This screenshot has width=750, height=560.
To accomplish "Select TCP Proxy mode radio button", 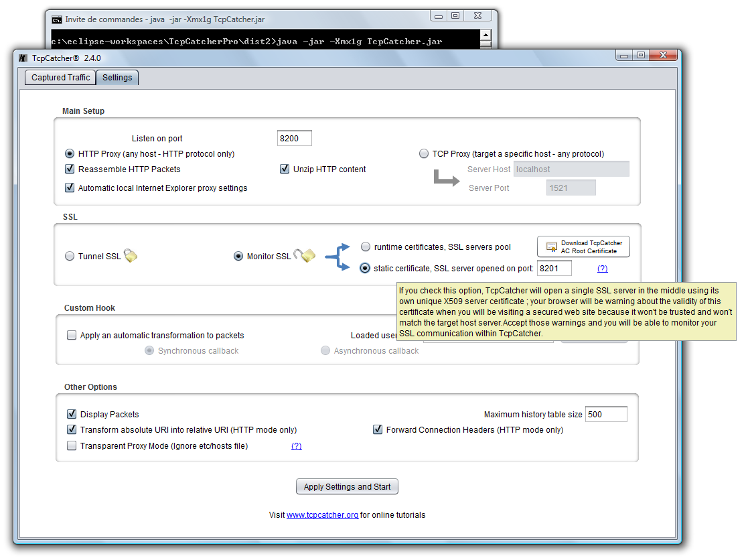I will click(x=424, y=153).
